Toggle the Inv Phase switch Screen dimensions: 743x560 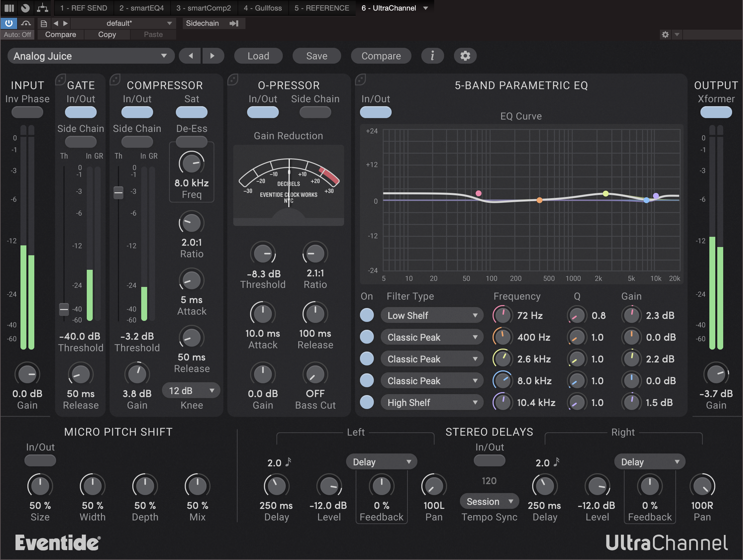(x=27, y=112)
